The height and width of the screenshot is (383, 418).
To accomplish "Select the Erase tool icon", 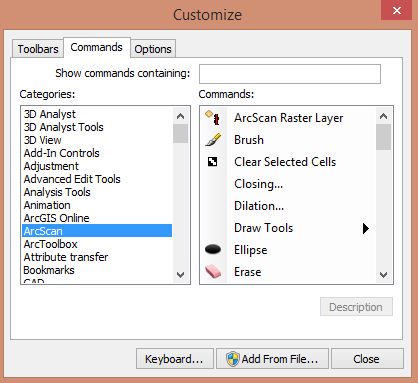I will point(213,271).
